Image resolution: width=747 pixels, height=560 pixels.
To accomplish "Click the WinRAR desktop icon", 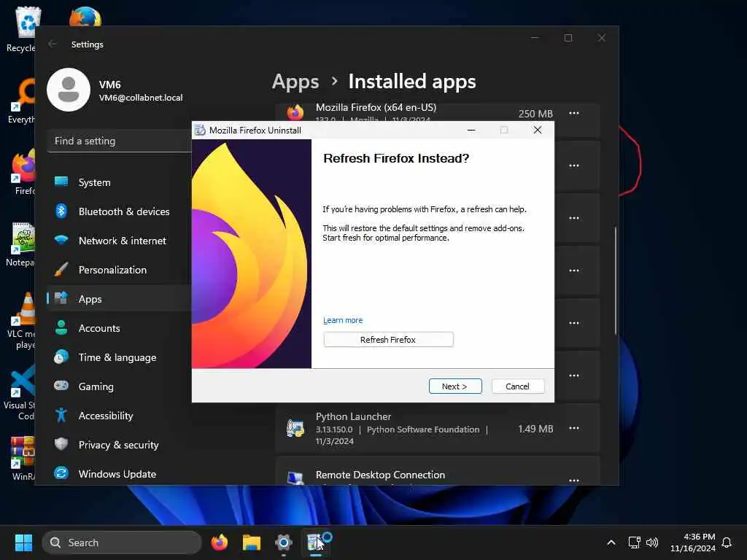I will point(23,458).
